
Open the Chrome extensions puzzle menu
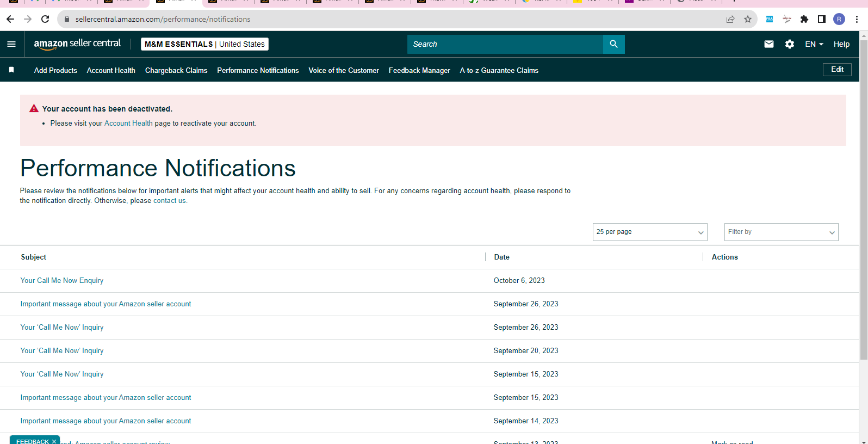click(804, 19)
